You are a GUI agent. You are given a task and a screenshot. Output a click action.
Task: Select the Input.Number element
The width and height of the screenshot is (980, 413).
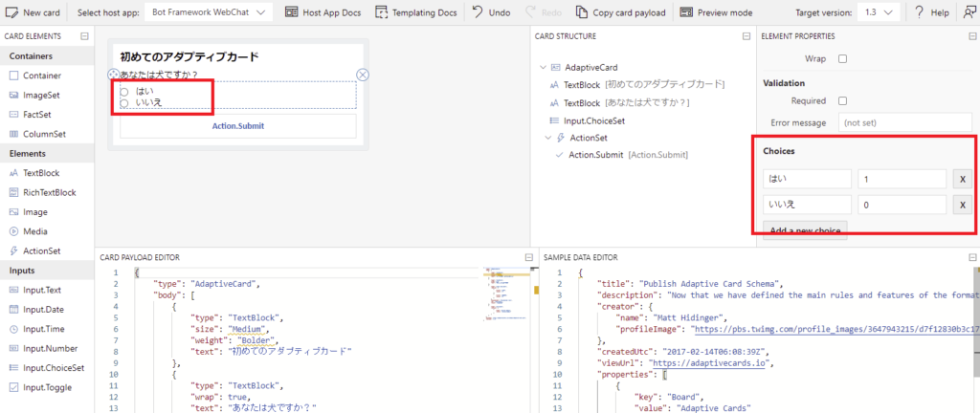click(x=50, y=348)
